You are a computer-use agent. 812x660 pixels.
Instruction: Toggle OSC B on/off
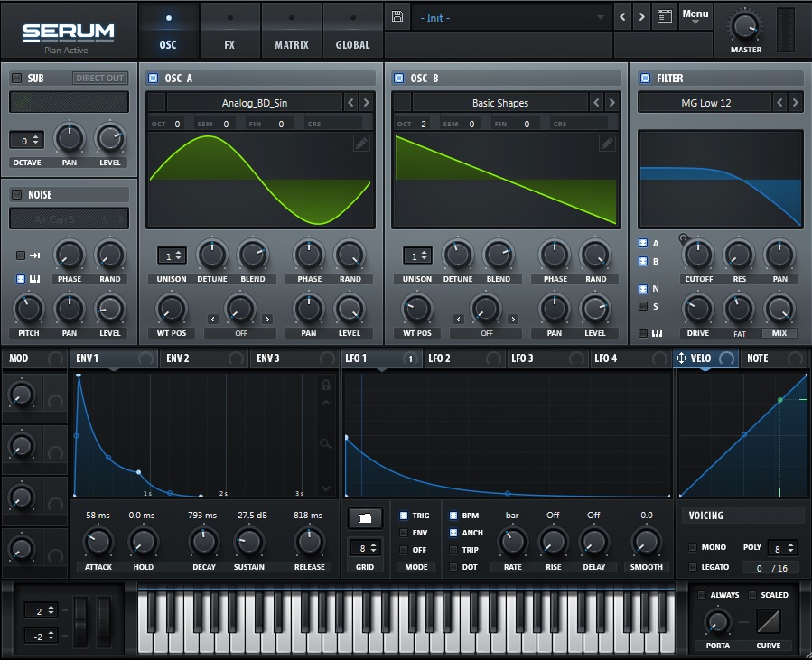[x=398, y=79]
